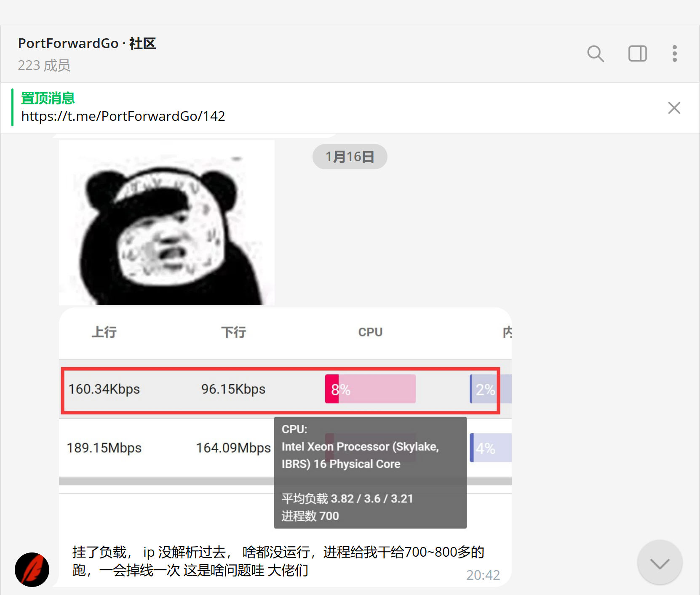
Task: Click the 1月16日 date badge
Action: click(x=350, y=157)
